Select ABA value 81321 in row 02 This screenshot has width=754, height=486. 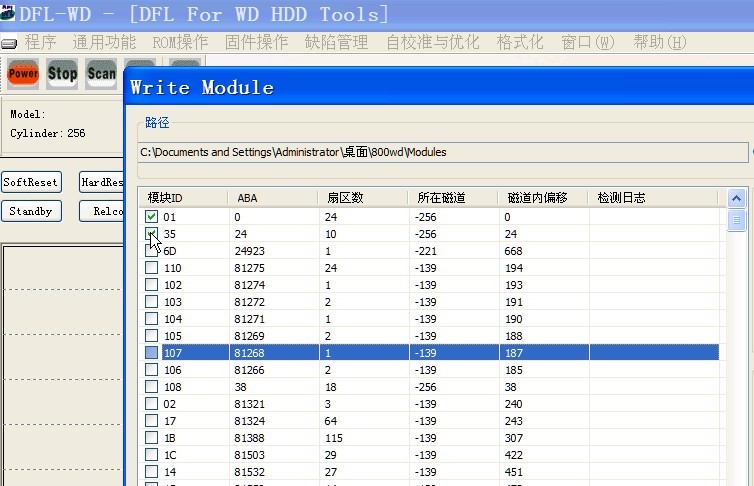[x=250, y=404]
